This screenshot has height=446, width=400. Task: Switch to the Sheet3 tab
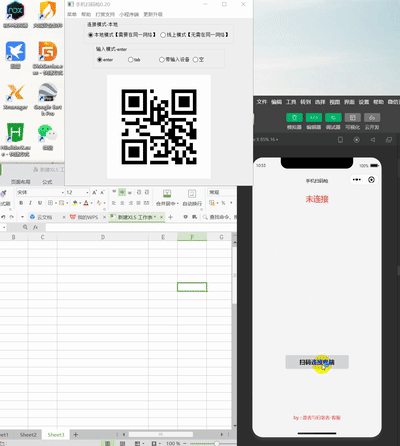click(x=56, y=435)
